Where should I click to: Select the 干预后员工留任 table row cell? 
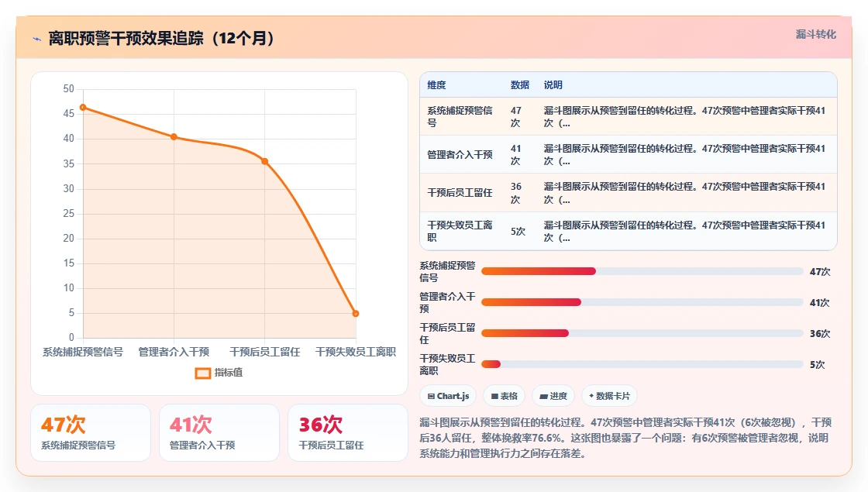(x=460, y=193)
